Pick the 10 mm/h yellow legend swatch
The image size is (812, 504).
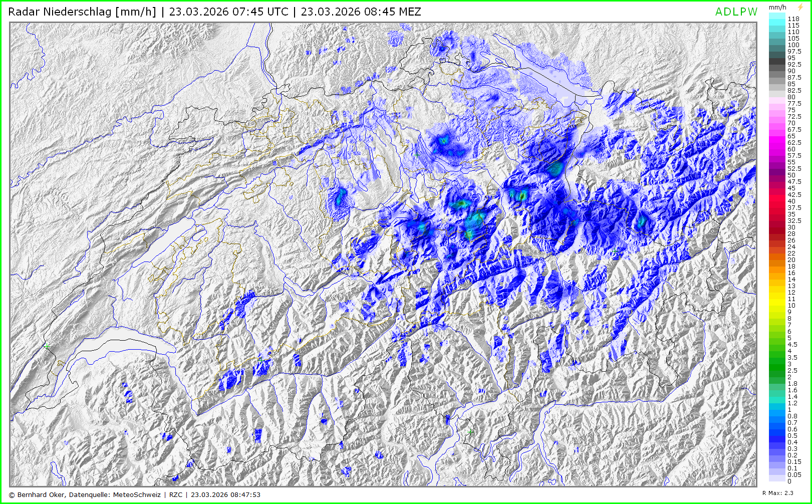coord(777,306)
